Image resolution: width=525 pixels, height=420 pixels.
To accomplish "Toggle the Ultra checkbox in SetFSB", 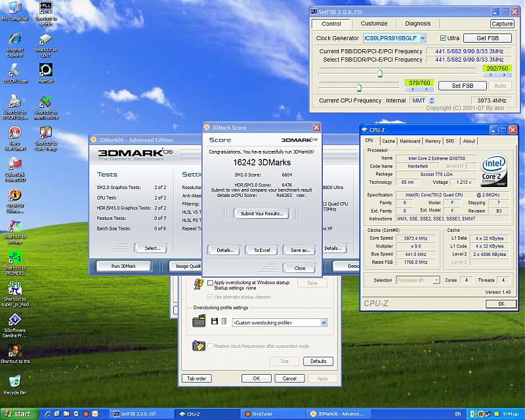I will click(443, 38).
